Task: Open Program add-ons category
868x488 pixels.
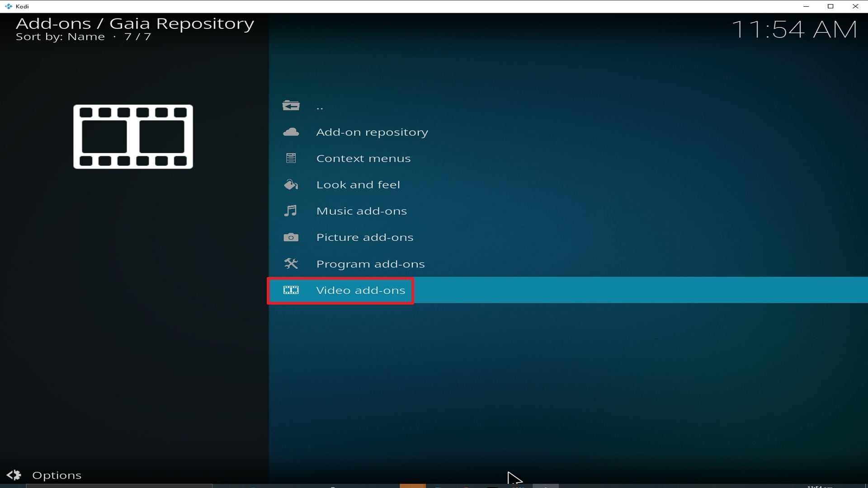Action: [x=568, y=263]
